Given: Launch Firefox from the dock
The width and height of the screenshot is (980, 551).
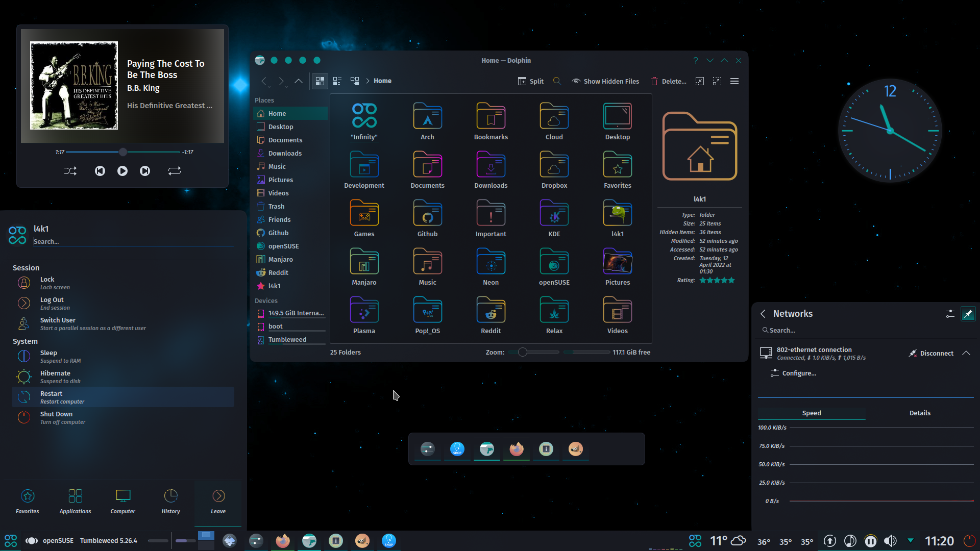Looking at the screenshot, I should [x=516, y=449].
